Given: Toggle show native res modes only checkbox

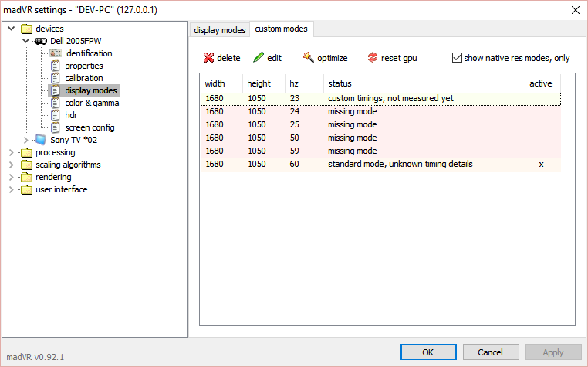Looking at the screenshot, I should point(457,58).
